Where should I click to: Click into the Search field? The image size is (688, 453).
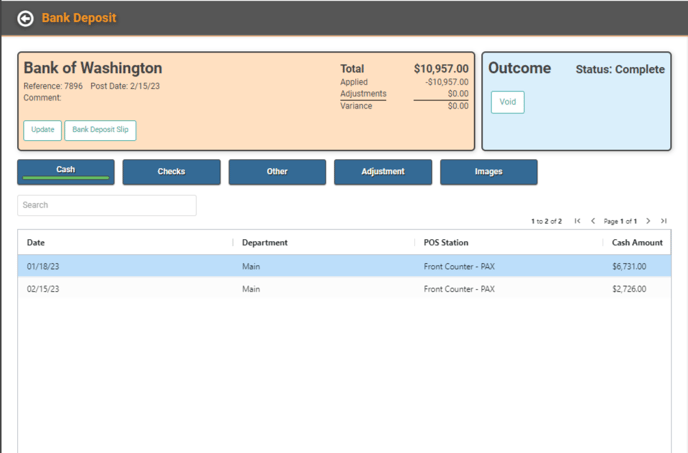pos(107,205)
